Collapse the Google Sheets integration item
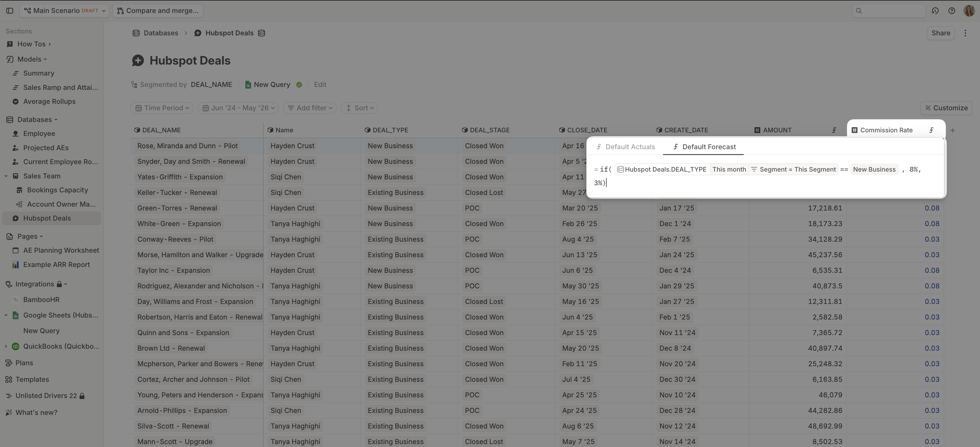 click(x=6, y=315)
